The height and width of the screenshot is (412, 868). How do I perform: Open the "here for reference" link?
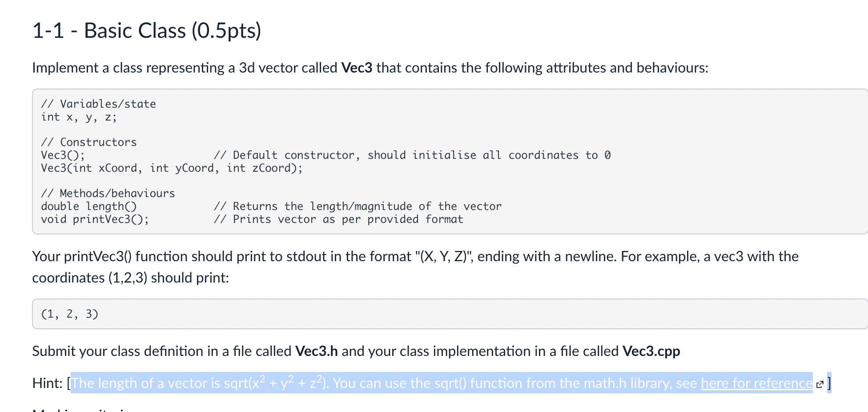click(756, 383)
